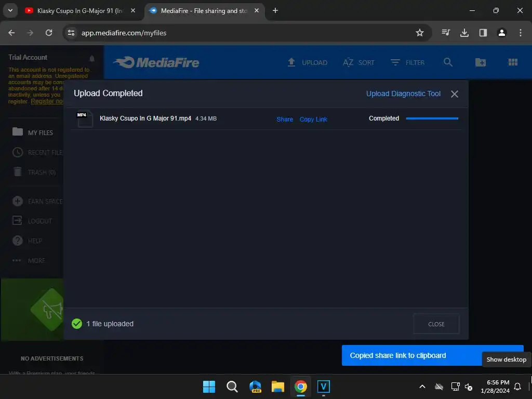Reload the page

click(49, 33)
